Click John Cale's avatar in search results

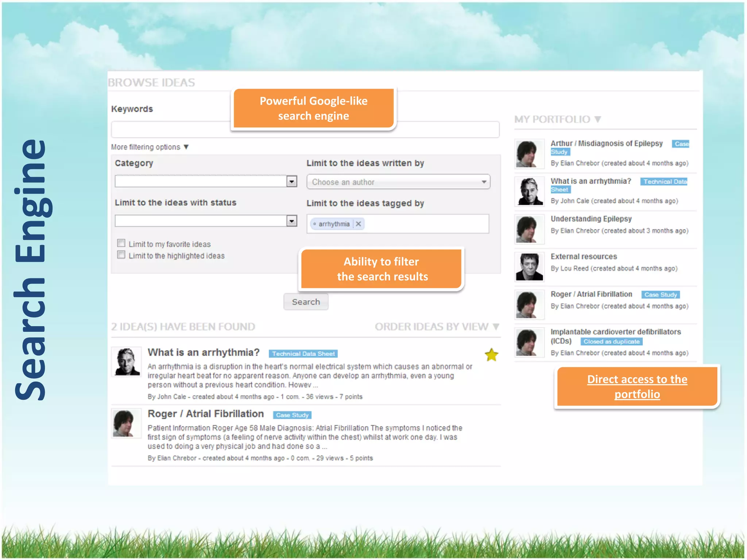126,362
